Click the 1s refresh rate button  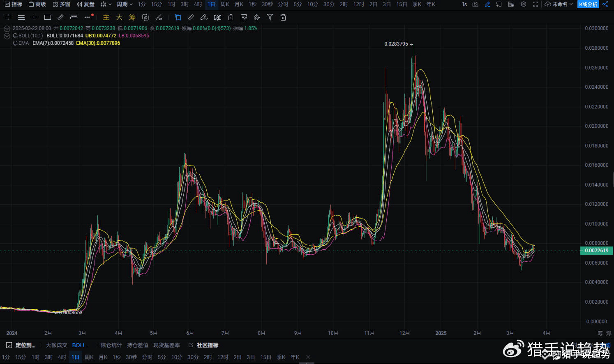click(464, 4)
